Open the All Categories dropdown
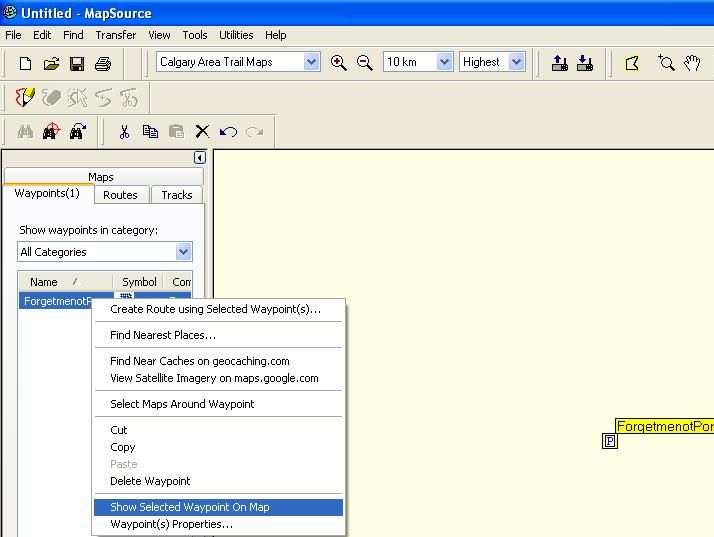 click(183, 252)
